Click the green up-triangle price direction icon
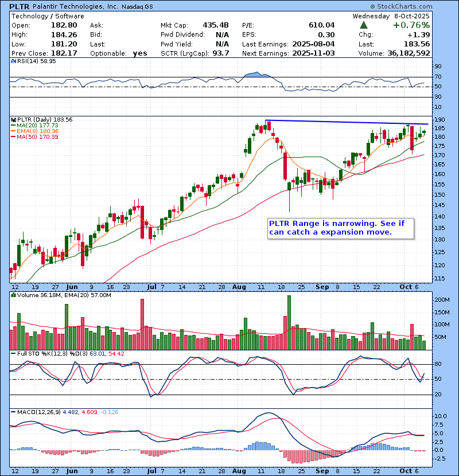 pyautogui.click(x=364, y=25)
